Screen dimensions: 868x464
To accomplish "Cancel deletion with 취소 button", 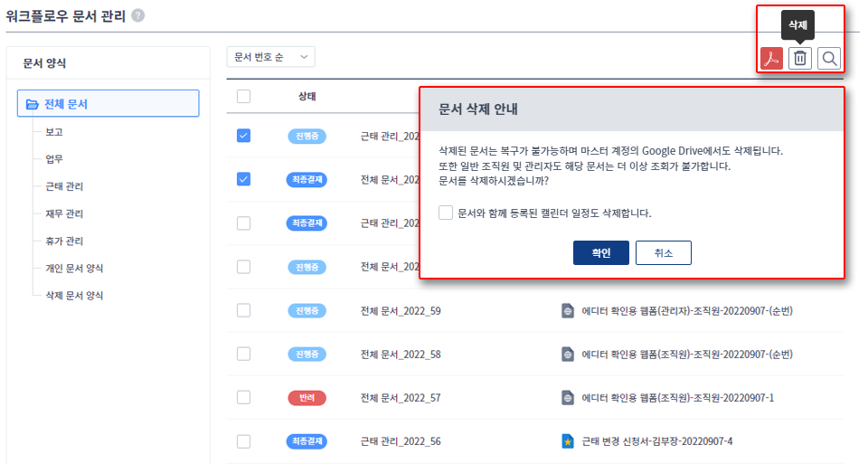I will 663,253.
